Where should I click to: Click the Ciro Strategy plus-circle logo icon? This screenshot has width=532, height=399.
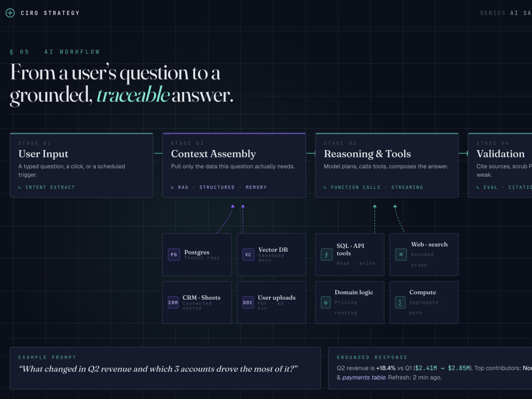click(x=10, y=13)
